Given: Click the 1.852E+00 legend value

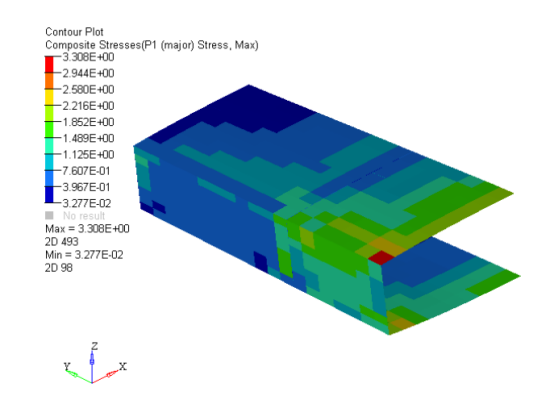Looking at the screenshot, I should click(88, 122).
